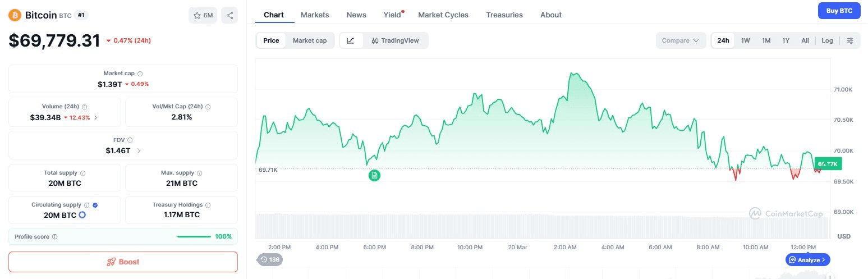The height and width of the screenshot is (279, 868).
Task: Click the Buy BTC button
Action: click(x=839, y=11)
